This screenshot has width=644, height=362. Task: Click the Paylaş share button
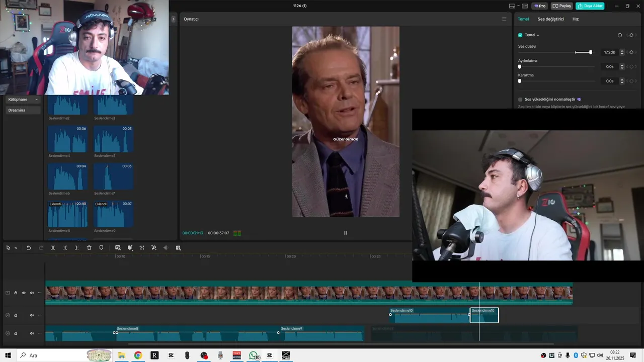pyautogui.click(x=562, y=6)
